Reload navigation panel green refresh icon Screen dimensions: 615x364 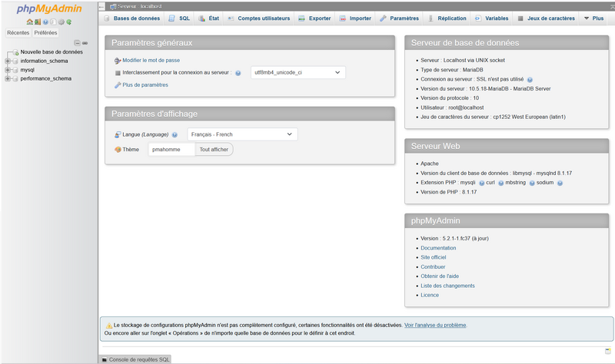68,22
